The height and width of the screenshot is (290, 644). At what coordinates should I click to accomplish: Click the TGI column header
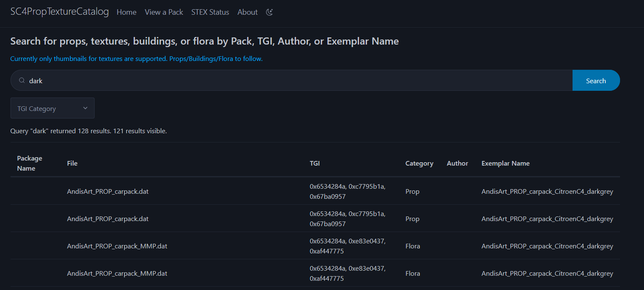[x=315, y=163]
